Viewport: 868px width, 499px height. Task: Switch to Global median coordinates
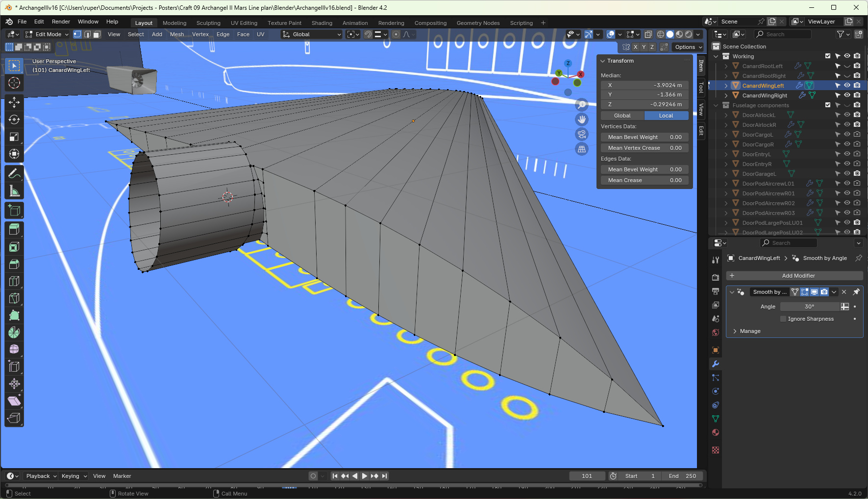pos(622,116)
